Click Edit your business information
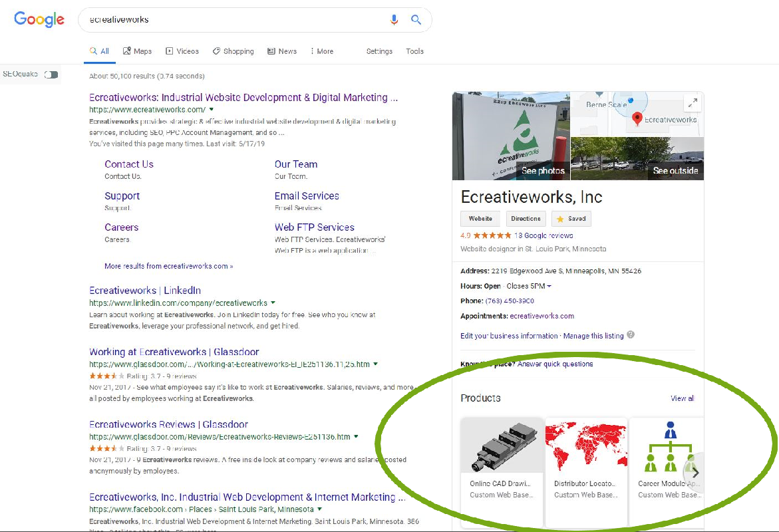The height and width of the screenshot is (532, 779). 509,336
